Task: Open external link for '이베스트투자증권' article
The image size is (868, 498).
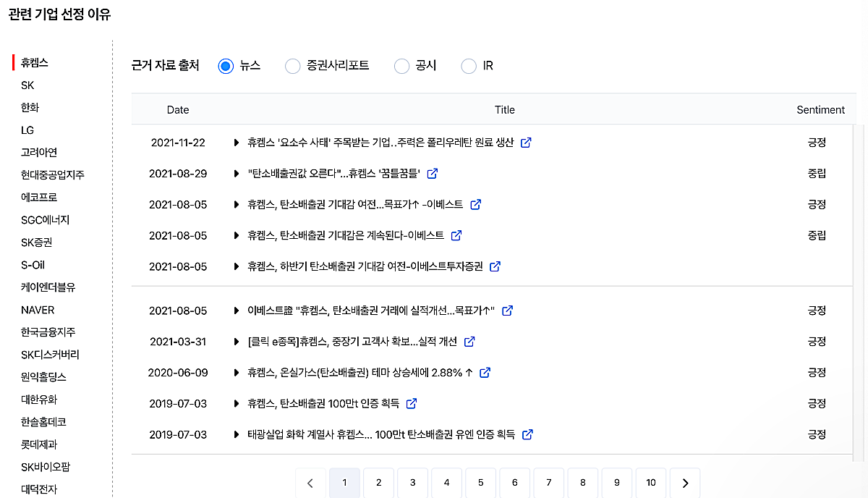Action: [x=495, y=266]
